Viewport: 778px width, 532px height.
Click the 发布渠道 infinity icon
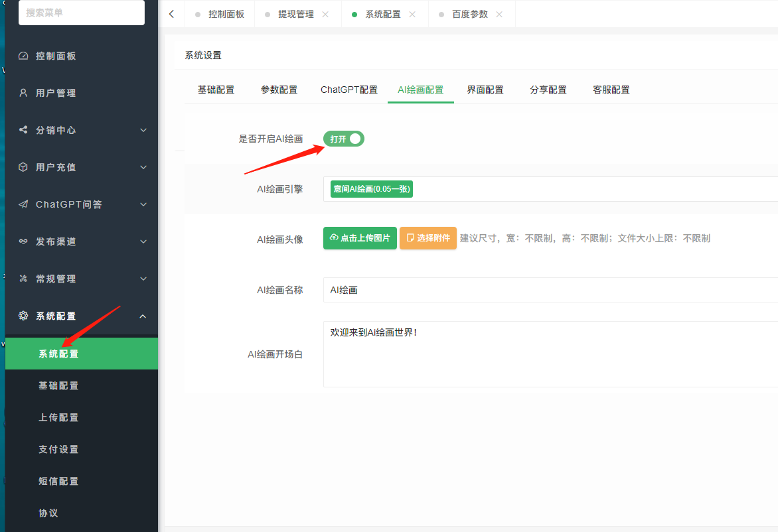pos(23,241)
